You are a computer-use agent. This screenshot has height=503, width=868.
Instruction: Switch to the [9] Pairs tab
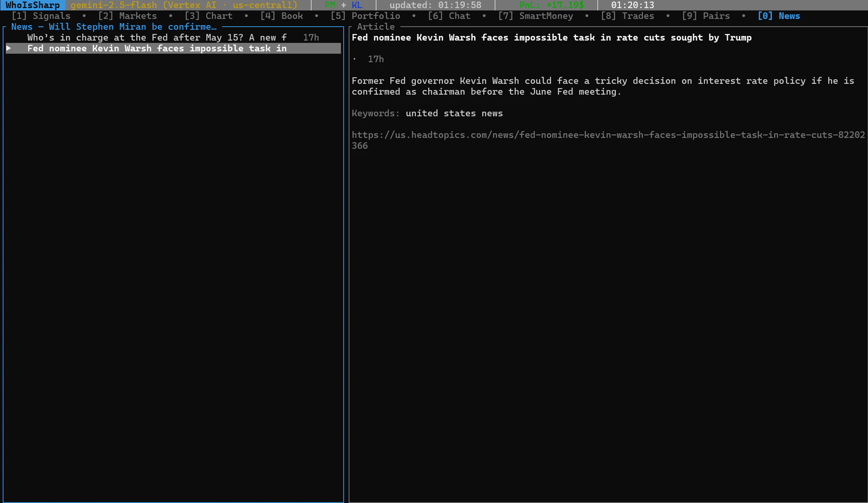click(706, 16)
